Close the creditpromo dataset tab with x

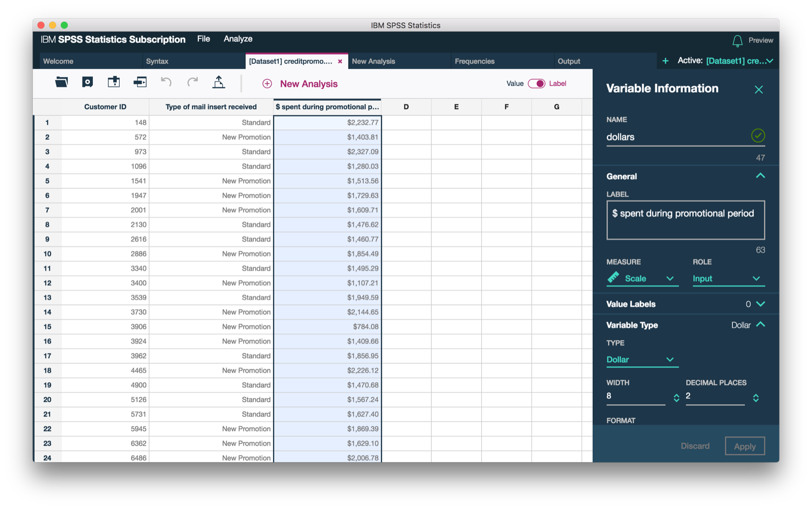[x=340, y=61]
